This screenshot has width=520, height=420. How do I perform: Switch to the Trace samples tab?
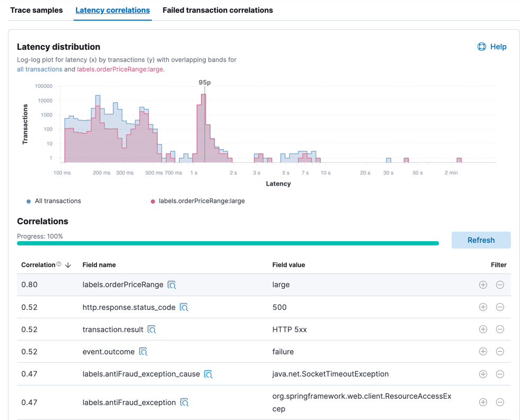click(37, 10)
